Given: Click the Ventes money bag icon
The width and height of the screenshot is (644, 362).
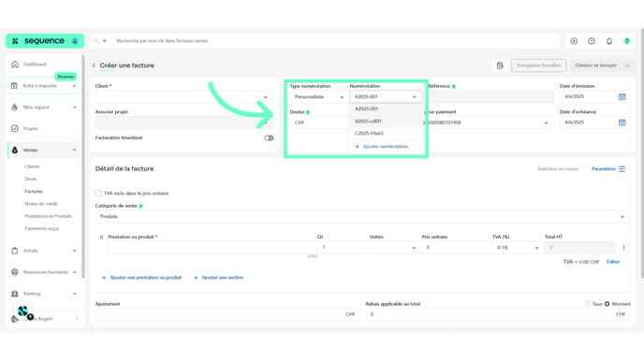Looking at the screenshot, I should (x=15, y=151).
